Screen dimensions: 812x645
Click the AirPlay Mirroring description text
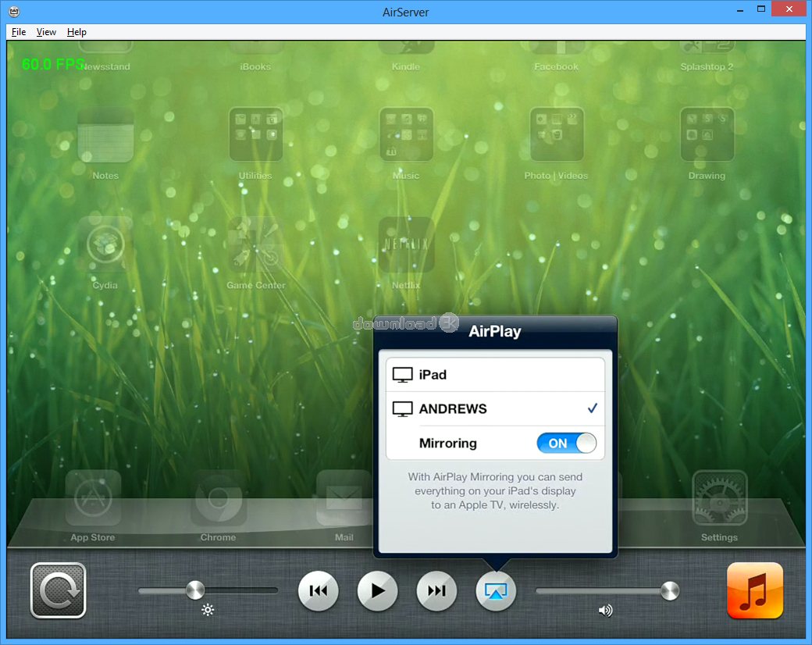coord(495,490)
